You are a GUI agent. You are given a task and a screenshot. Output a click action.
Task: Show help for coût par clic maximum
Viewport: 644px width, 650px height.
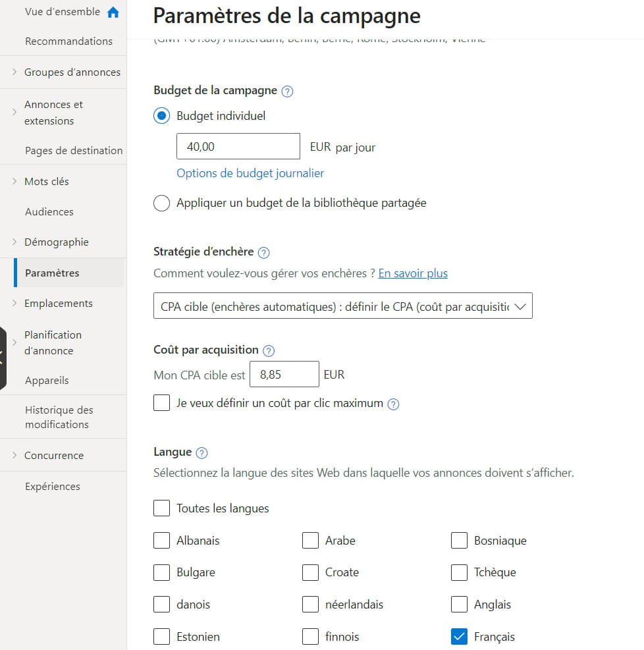click(393, 404)
